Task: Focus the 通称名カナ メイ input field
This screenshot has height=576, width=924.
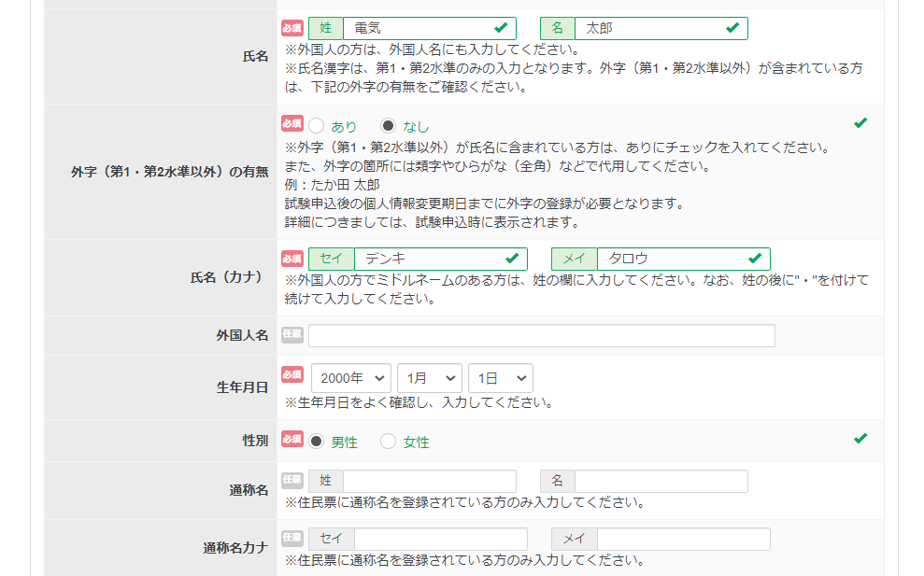Action: coord(683,539)
